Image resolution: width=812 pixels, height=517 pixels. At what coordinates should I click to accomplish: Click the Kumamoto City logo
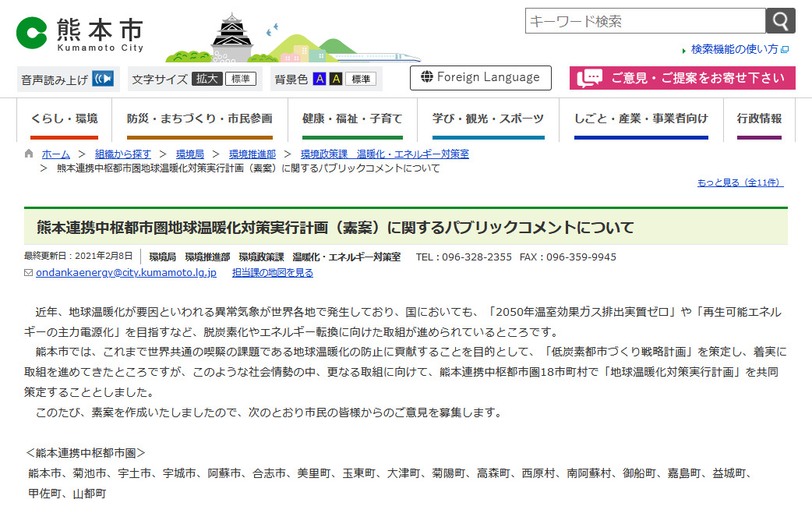pyautogui.click(x=79, y=34)
